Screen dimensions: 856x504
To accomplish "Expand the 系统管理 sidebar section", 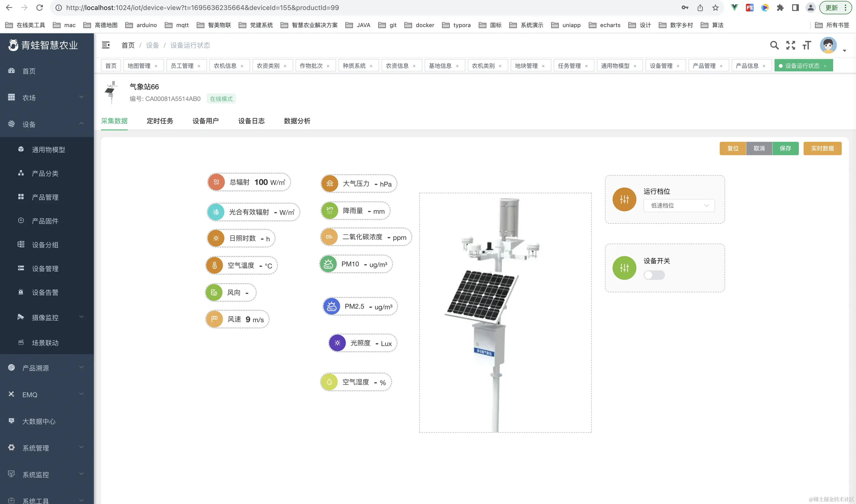I will tap(36, 448).
